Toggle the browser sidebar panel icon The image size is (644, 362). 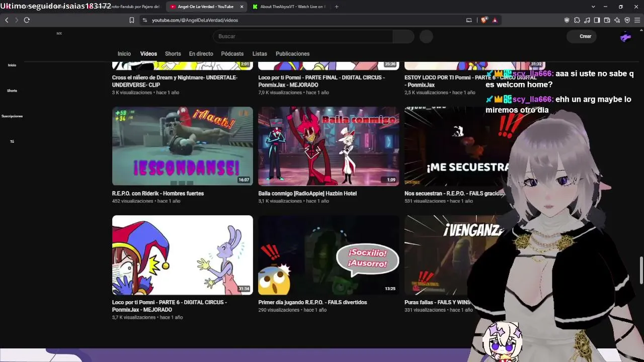pyautogui.click(x=597, y=20)
